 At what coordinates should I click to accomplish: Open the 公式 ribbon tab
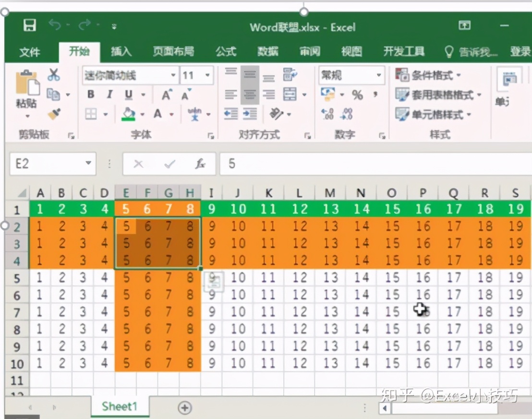[x=225, y=52]
